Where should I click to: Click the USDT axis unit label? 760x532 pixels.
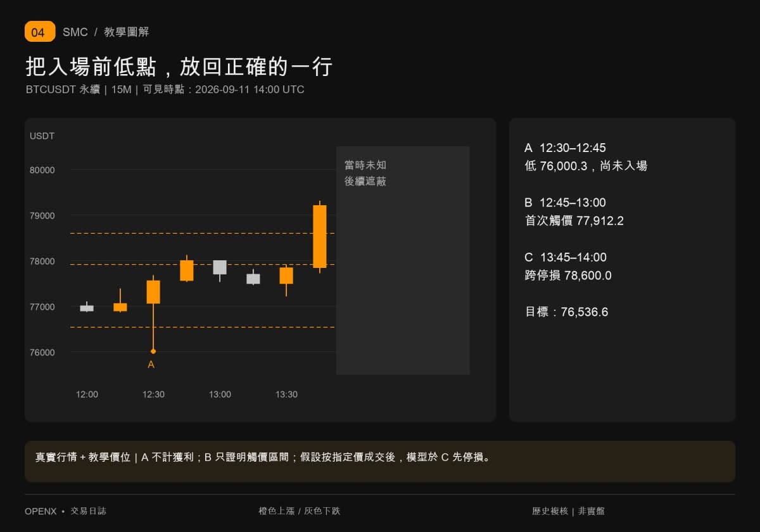click(x=42, y=136)
